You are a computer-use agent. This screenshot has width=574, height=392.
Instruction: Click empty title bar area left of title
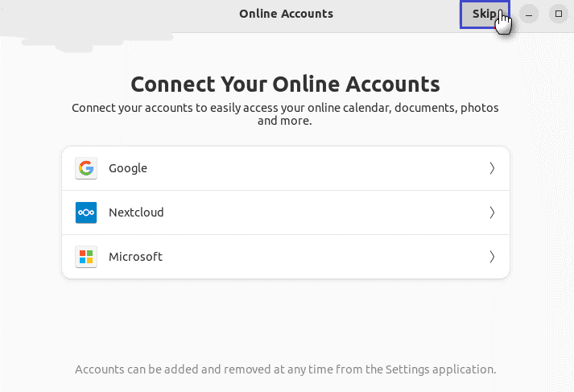coord(121,14)
